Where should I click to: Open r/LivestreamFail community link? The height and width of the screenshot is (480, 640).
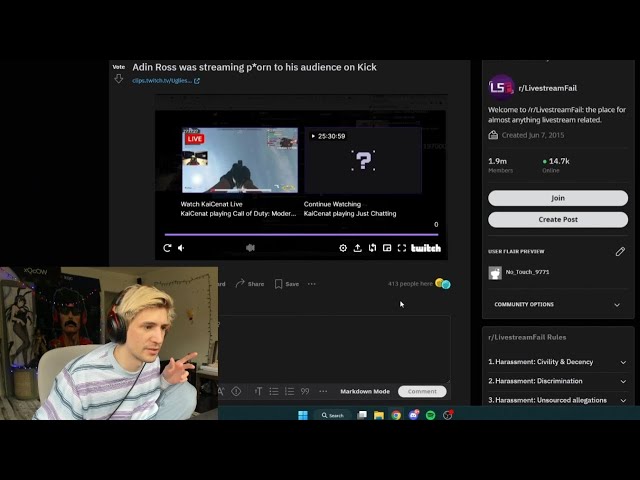click(547, 88)
